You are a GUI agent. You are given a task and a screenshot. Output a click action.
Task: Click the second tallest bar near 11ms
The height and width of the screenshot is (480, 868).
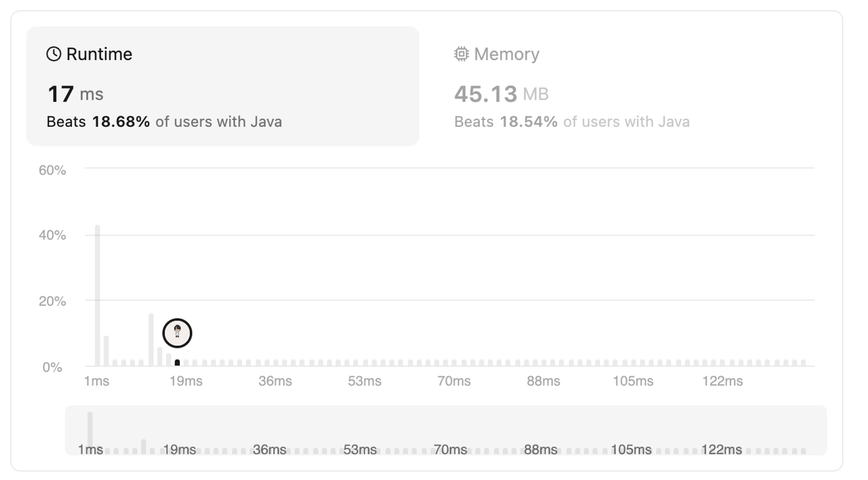(151, 340)
